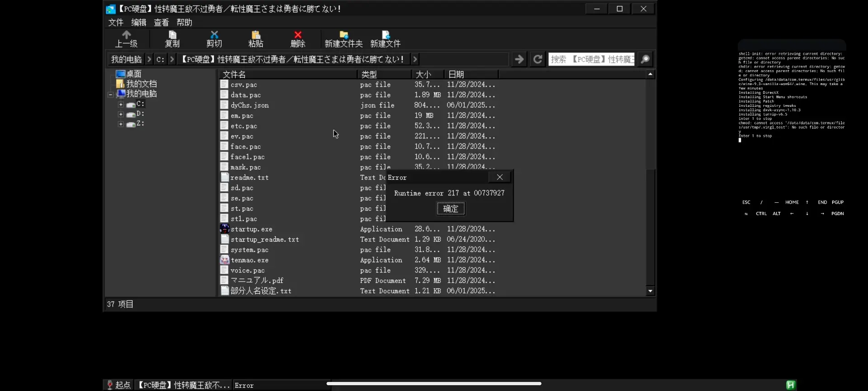The width and height of the screenshot is (868, 391).
Task: Sort by 日期 column header
Action: coord(471,74)
